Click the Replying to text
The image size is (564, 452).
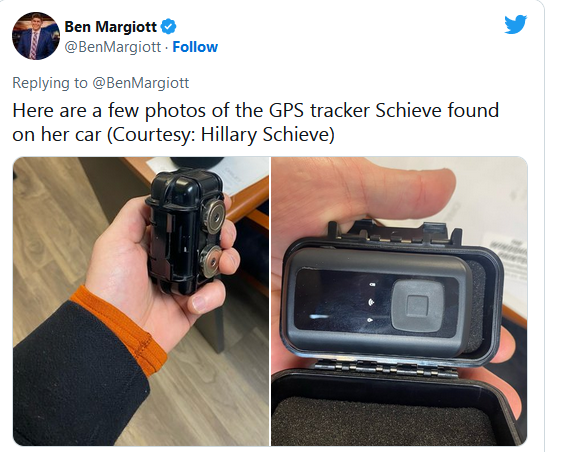point(50,83)
